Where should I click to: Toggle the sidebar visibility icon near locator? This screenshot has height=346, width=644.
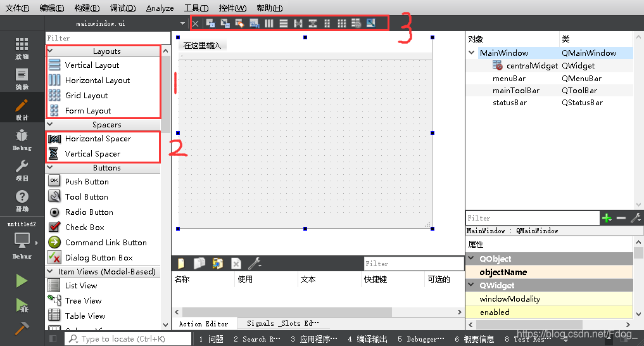click(53, 338)
